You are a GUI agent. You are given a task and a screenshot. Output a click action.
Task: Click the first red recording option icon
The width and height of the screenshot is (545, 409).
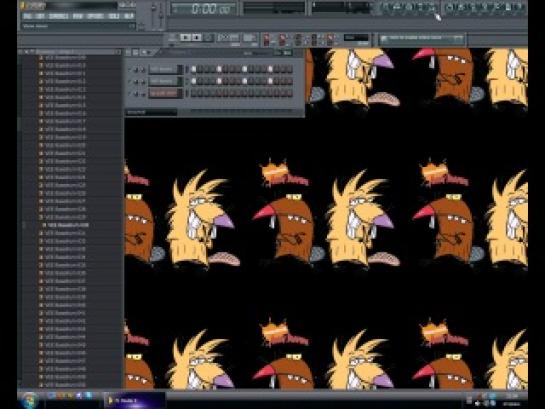pos(267,39)
